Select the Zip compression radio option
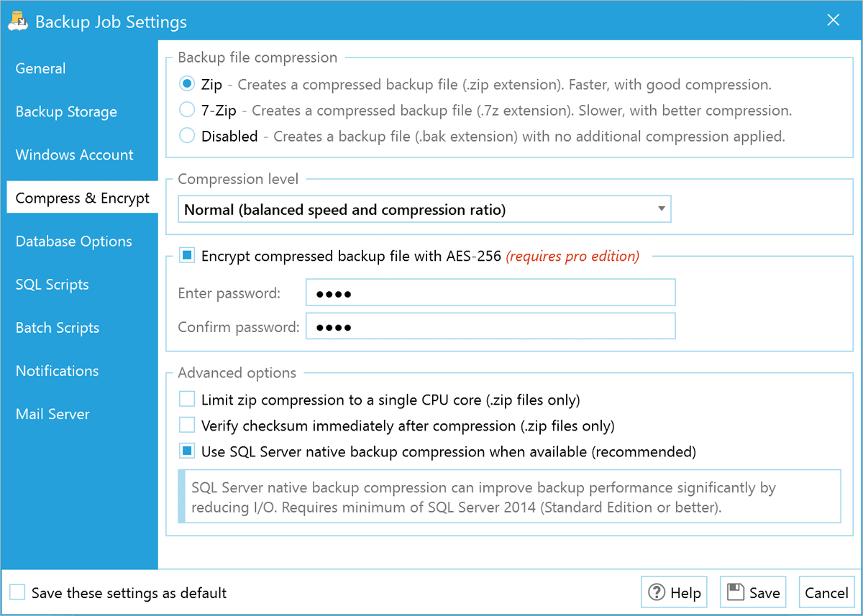Viewport: 863px width, 616px height. 187,84
